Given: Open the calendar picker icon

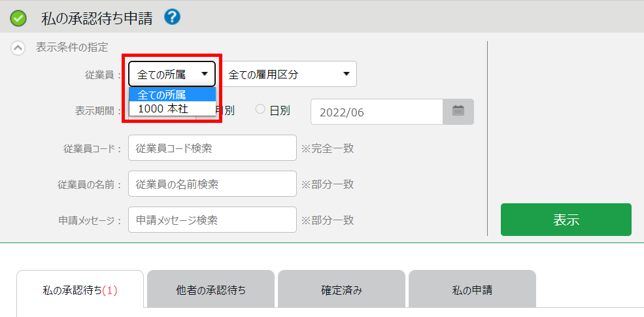Looking at the screenshot, I should (x=458, y=111).
